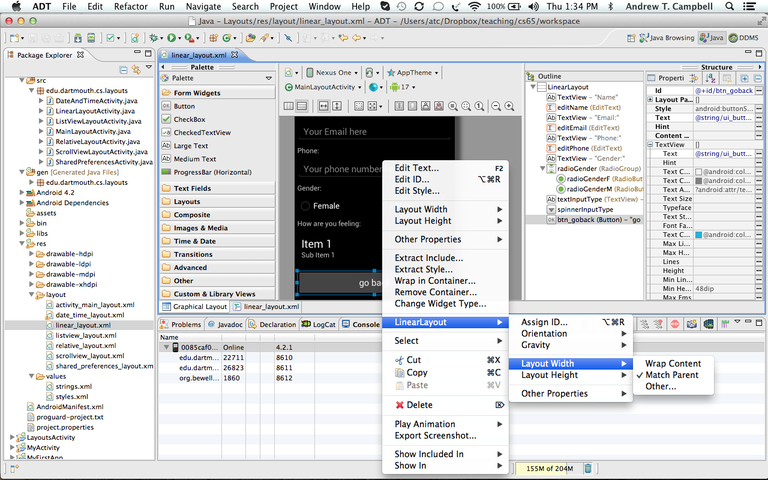
Task: Switch to the LogCat tab
Action: (x=318, y=324)
